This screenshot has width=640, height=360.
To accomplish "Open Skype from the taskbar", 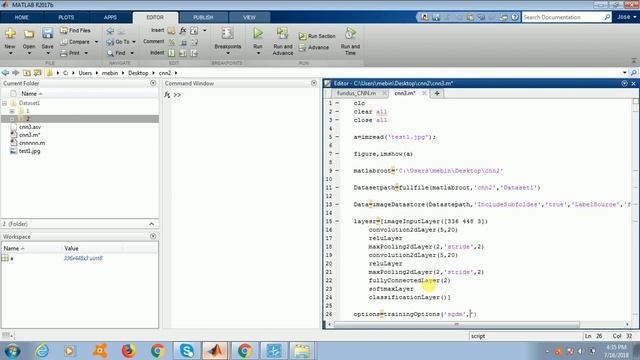I will coord(186,351).
